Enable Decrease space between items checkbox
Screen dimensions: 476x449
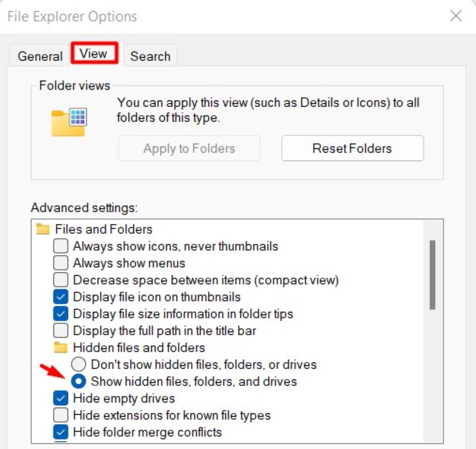(61, 280)
